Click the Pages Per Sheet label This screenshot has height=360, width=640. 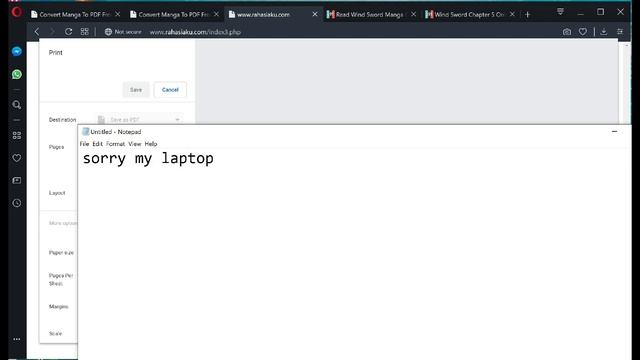pyautogui.click(x=61, y=280)
